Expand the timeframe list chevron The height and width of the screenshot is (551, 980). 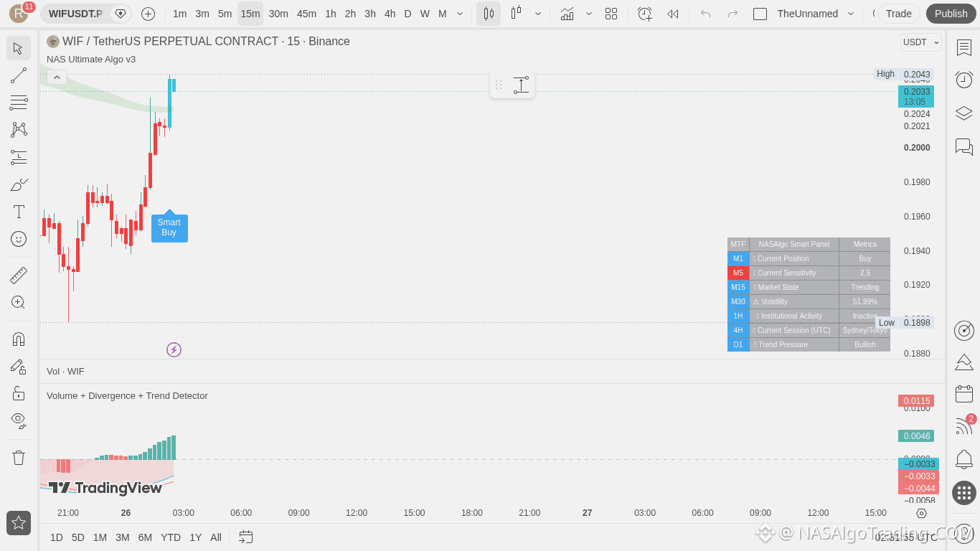tap(460, 14)
